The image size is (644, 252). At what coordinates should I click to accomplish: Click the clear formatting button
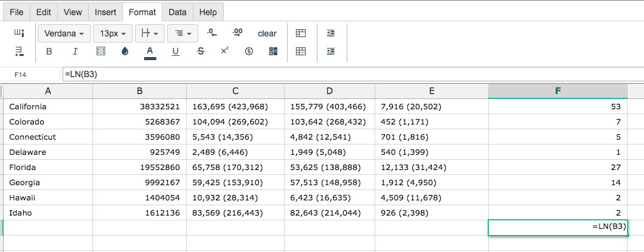(x=268, y=33)
